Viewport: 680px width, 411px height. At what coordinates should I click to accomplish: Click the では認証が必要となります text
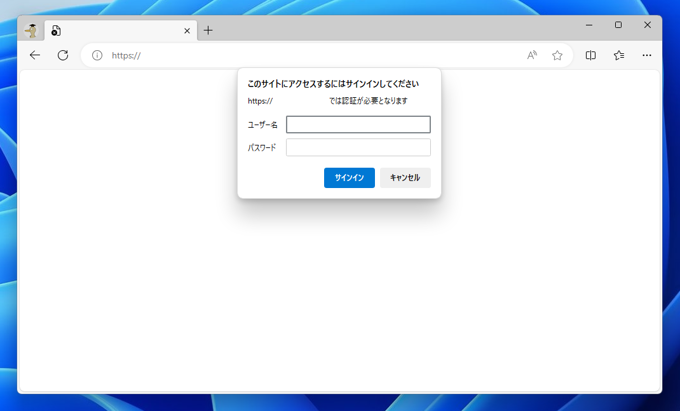click(368, 101)
